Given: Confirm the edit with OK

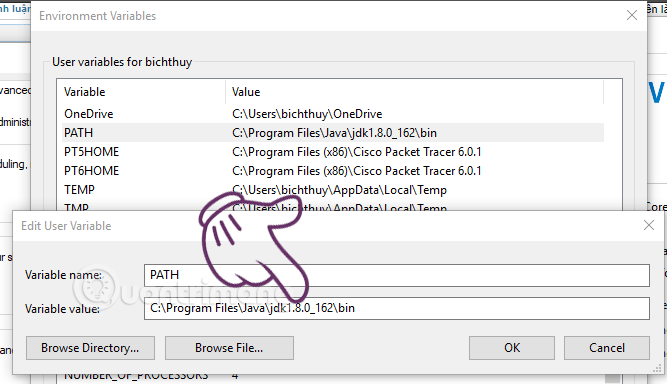Looking at the screenshot, I should pyautogui.click(x=512, y=348).
